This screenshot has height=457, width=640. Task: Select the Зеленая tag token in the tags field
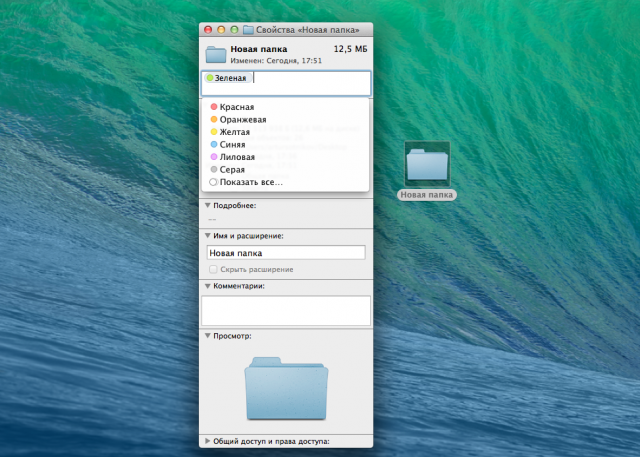point(226,78)
